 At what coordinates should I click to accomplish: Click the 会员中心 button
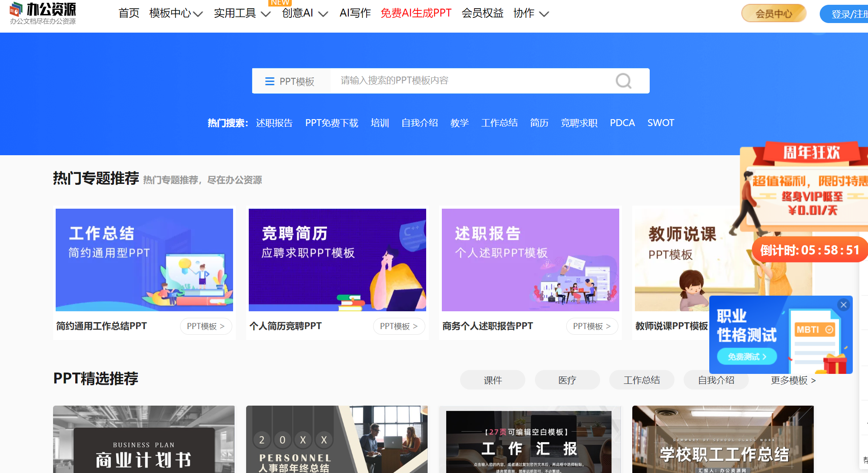pos(774,13)
